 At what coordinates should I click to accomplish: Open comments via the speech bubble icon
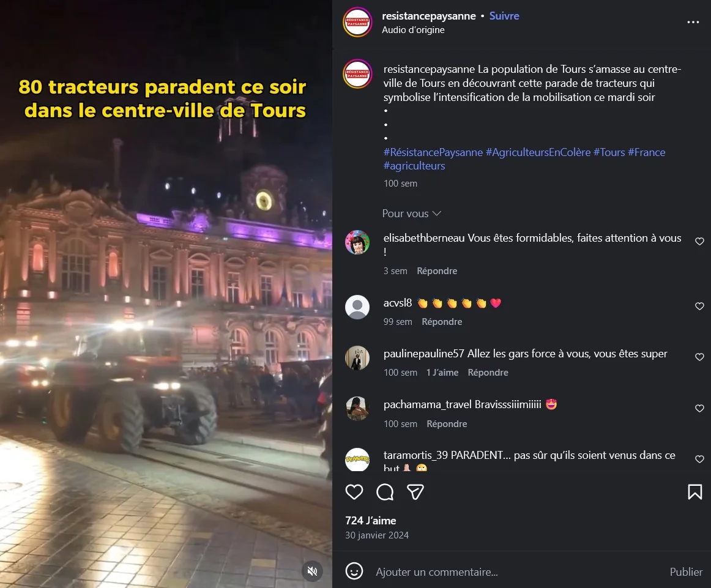coord(385,492)
